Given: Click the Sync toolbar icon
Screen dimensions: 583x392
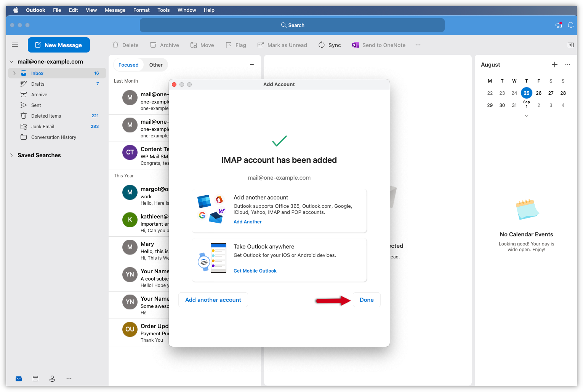Looking at the screenshot, I should 322,45.
